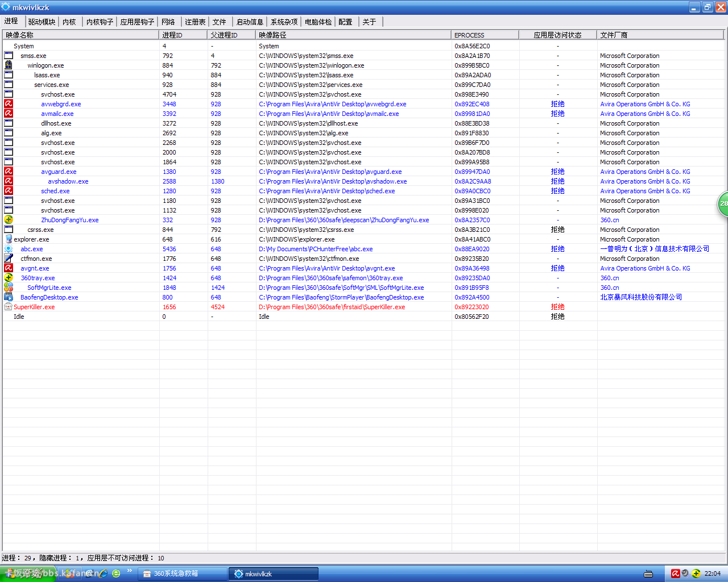Image resolution: width=728 pixels, height=582 pixels.
Task: Click the 360tray.exe process icon
Action: 9,278
